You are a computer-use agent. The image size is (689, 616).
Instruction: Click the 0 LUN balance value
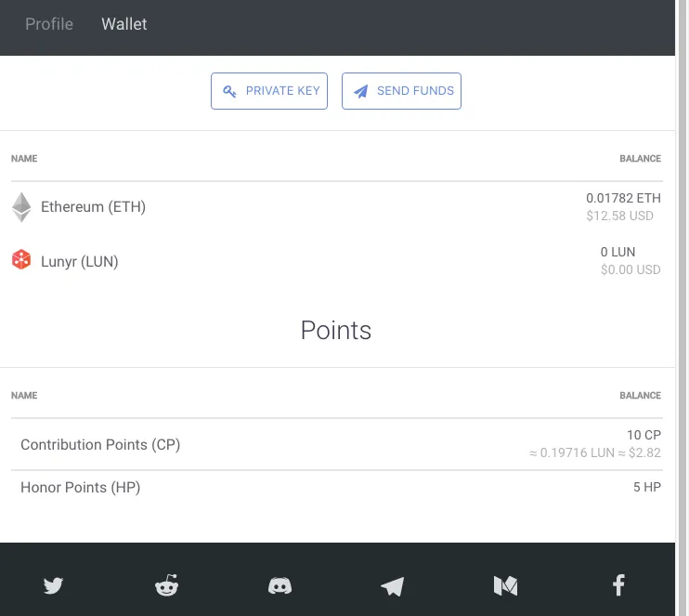pyautogui.click(x=617, y=252)
